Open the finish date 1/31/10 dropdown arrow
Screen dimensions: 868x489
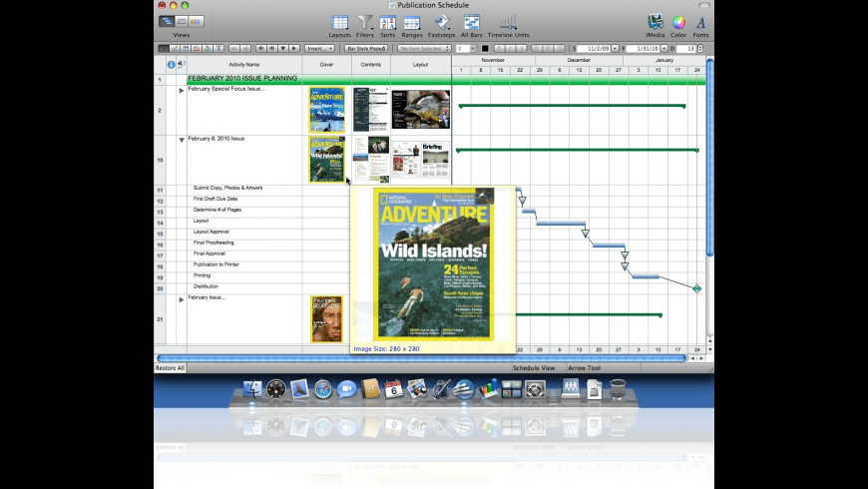point(664,49)
